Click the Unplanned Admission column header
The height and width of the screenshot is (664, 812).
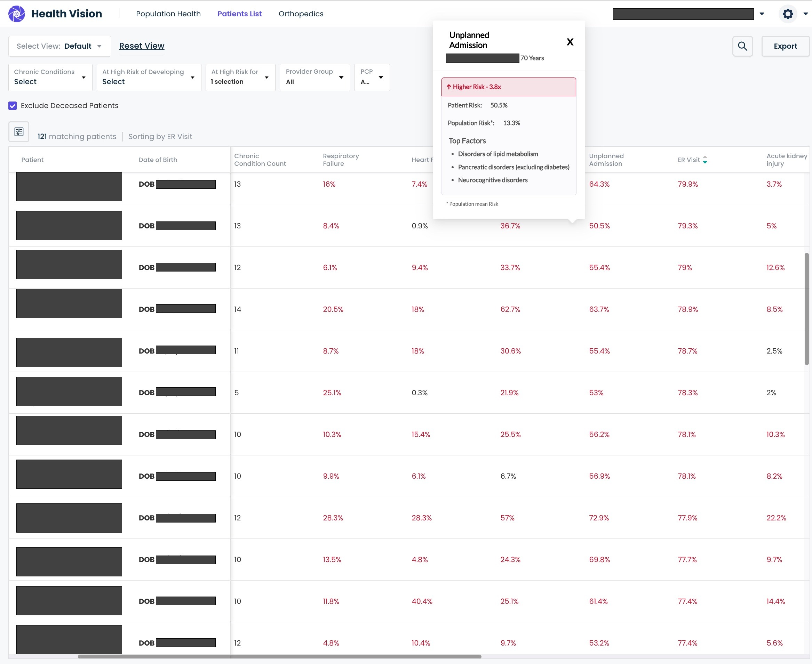pos(606,160)
